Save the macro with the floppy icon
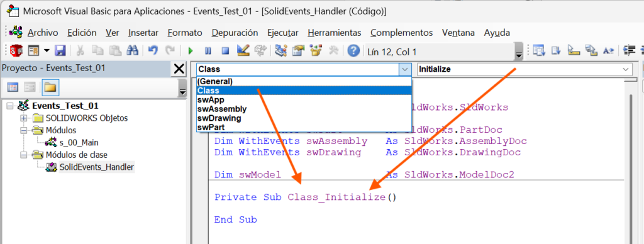This screenshot has width=644, height=244. [x=60, y=51]
